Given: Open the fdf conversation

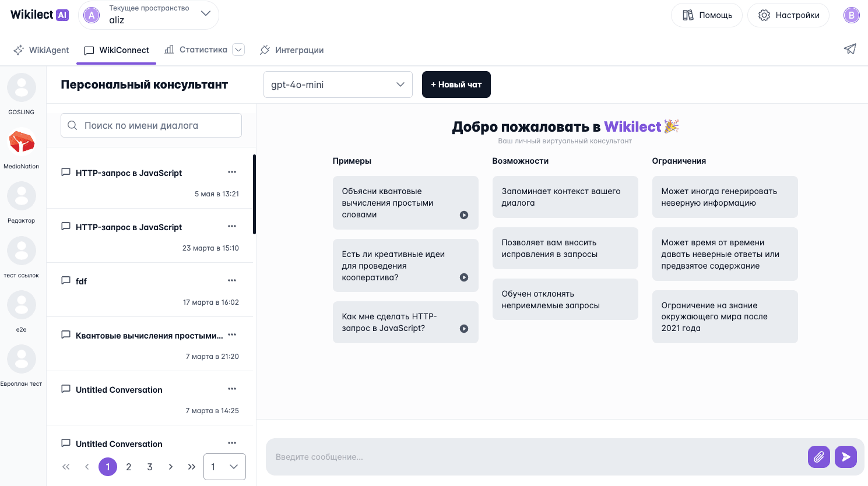Looking at the screenshot, I should (x=150, y=290).
